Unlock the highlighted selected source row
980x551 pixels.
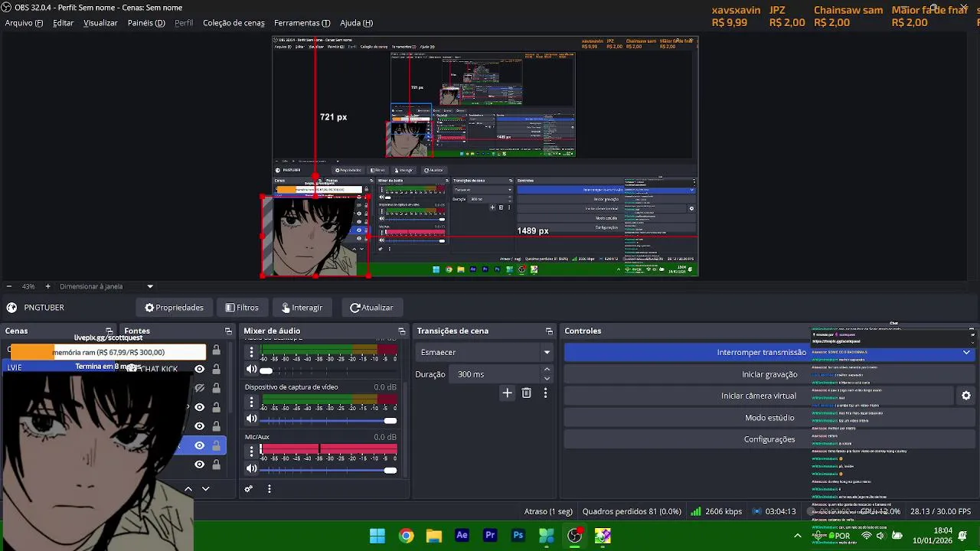(x=217, y=445)
